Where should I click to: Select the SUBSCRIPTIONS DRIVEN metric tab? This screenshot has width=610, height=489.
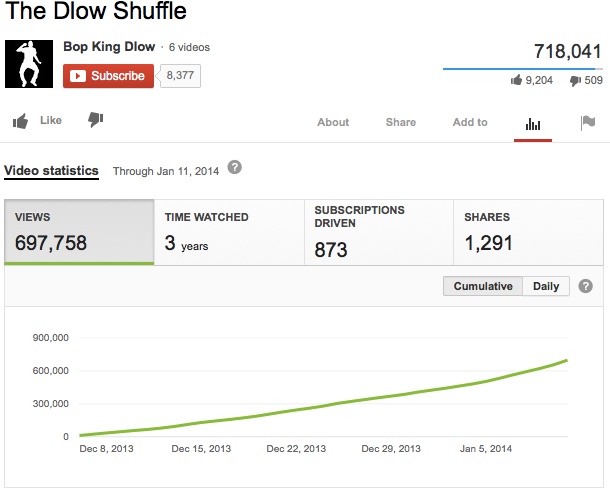coord(379,232)
